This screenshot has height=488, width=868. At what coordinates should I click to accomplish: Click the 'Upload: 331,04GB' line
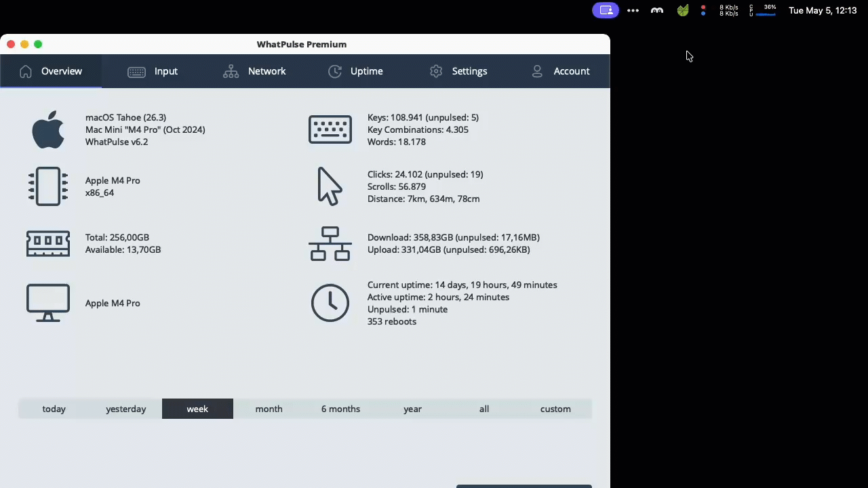point(449,249)
